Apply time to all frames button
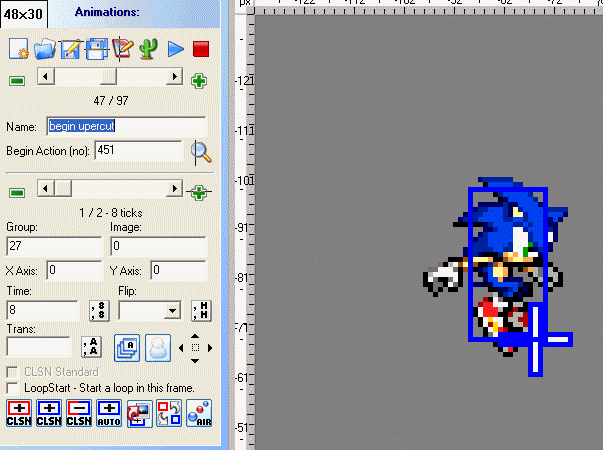This screenshot has width=603, height=450. [99, 311]
